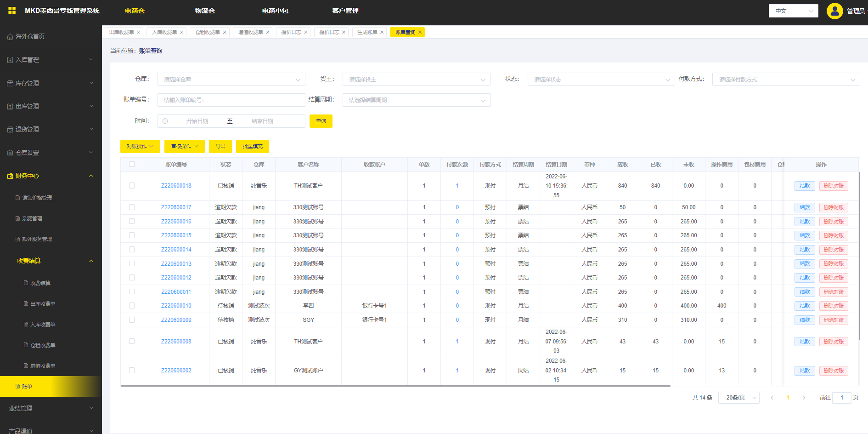
Task: Click the next page arrow in pagination
Action: [804, 398]
